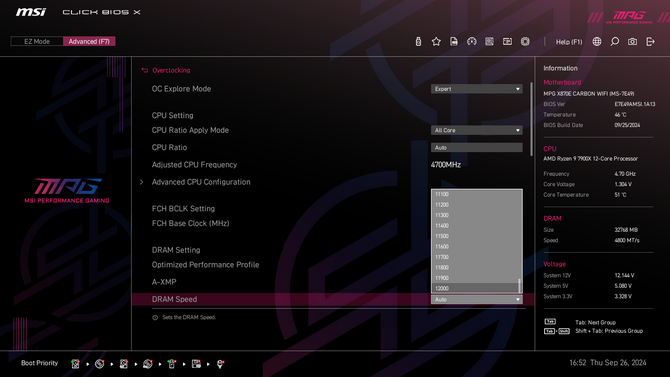Select the CPU Ratio Apply Mode row
670x377 pixels.
click(x=190, y=130)
